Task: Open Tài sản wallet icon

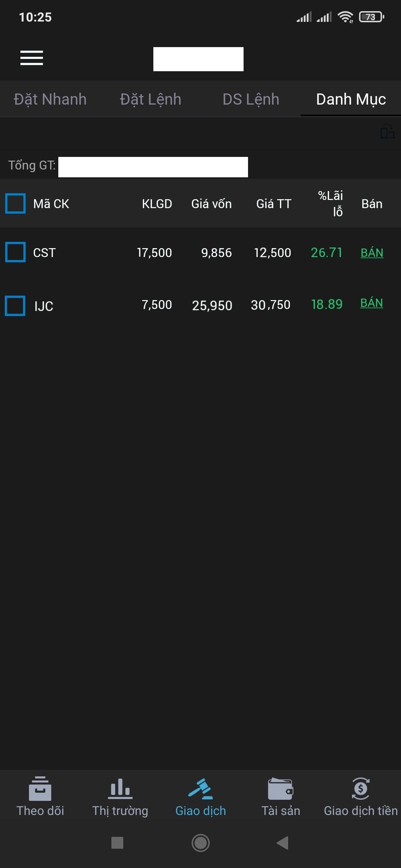Action: click(x=281, y=788)
